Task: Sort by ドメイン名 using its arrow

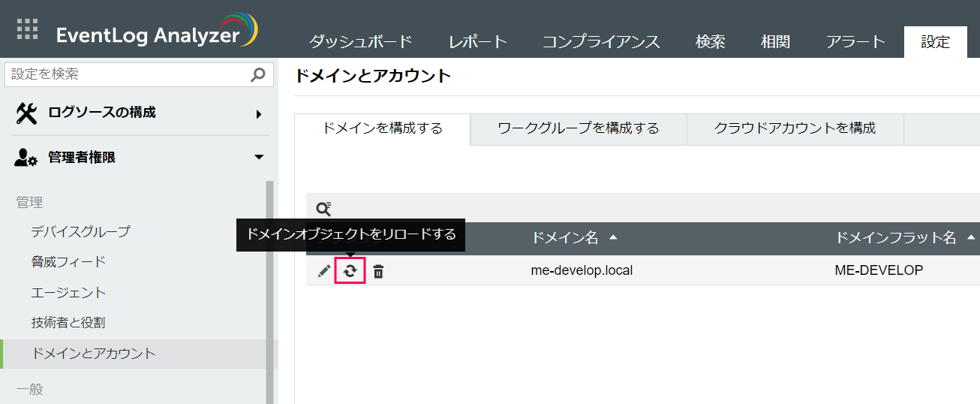Action: pos(613,237)
